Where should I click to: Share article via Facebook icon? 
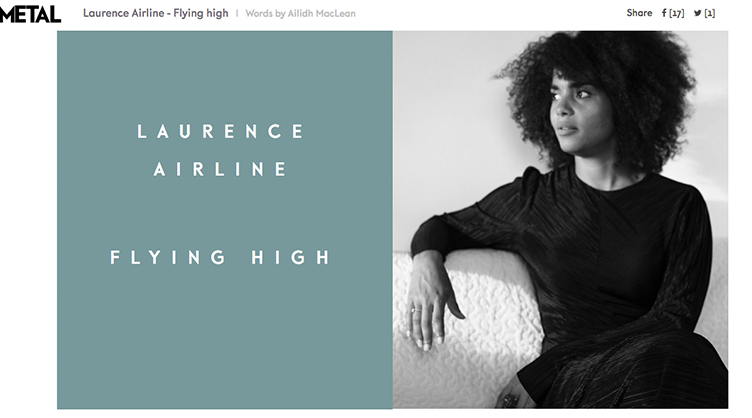click(664, 13)
